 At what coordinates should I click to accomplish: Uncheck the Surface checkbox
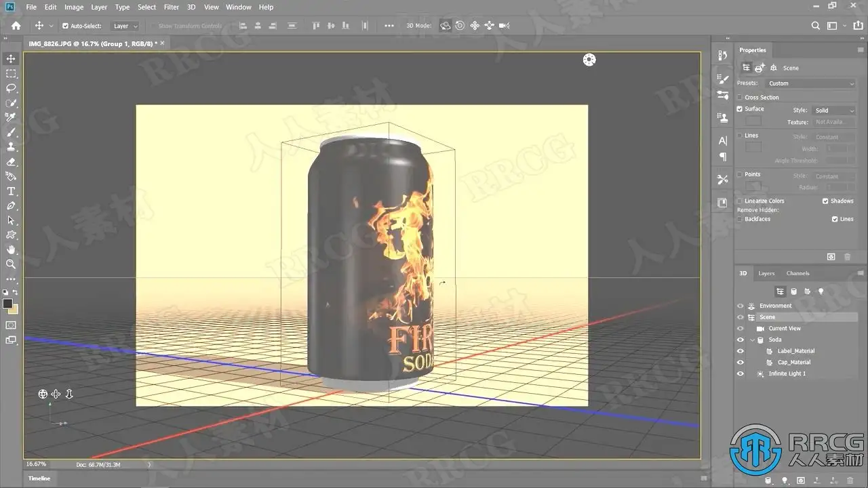click(x=740, y=109)
